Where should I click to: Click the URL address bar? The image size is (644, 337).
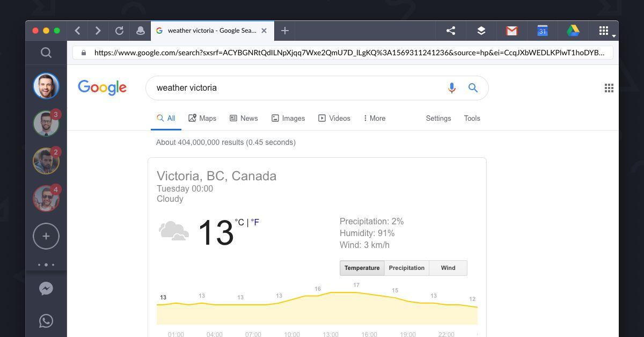click(343, 53)
